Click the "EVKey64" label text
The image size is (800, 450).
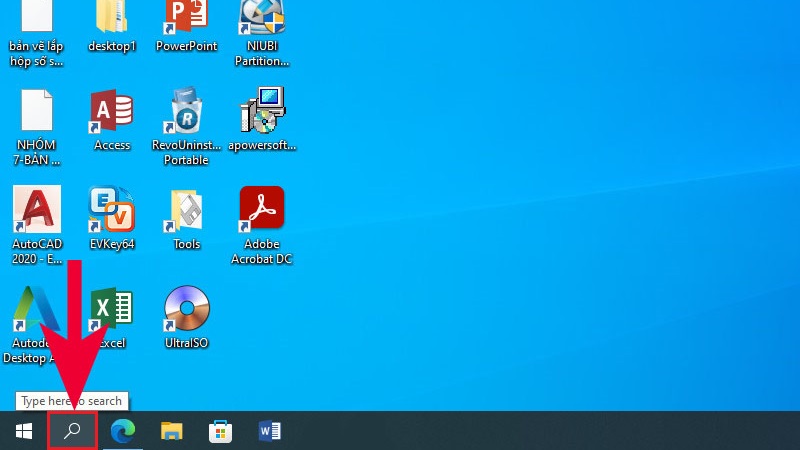click(x=112, y=244)
